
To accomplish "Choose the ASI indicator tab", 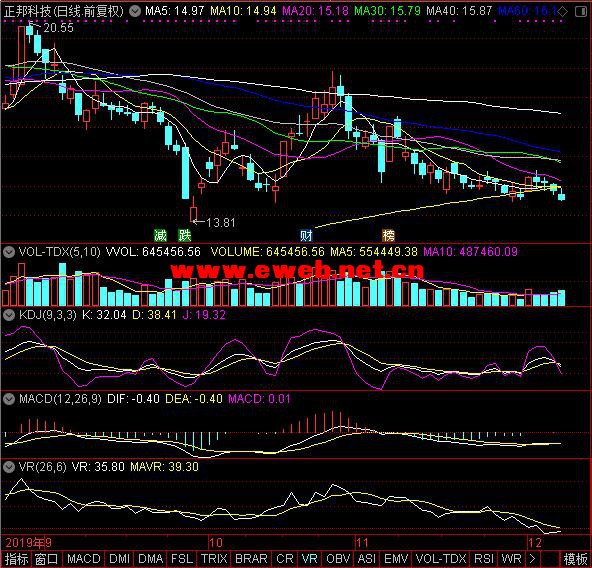I will click(x=367, y=559).
